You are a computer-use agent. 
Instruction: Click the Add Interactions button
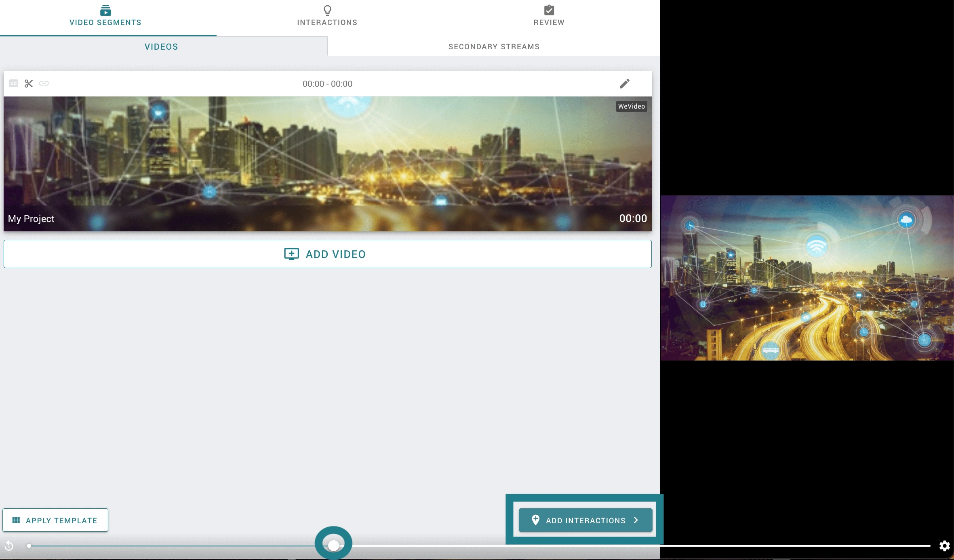click(585, 520)
